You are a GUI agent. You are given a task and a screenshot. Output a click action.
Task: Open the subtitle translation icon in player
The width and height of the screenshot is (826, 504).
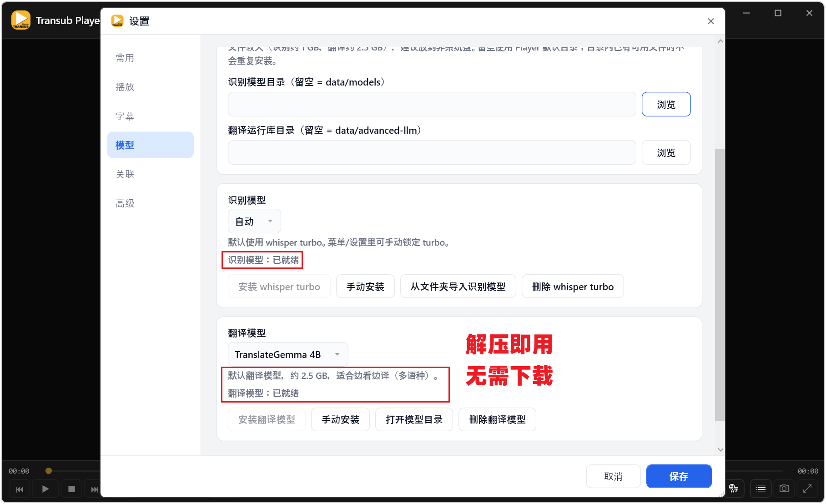734,489
